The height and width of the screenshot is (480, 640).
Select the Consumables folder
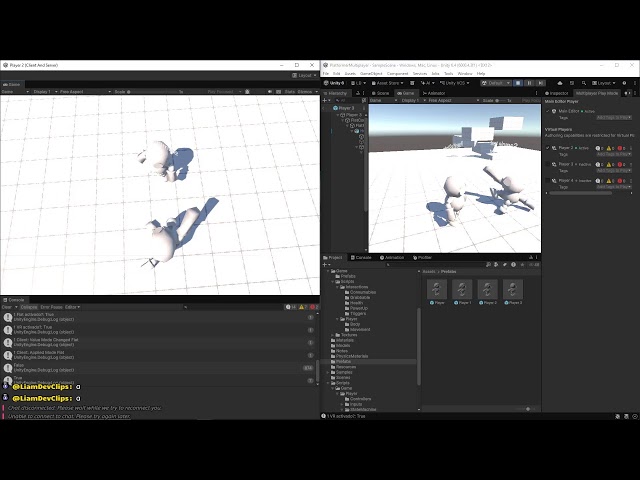tap(360, 292)
